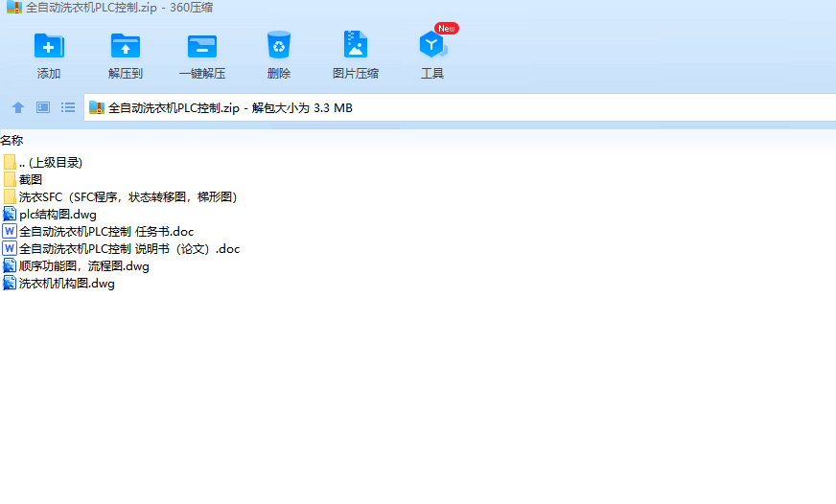Click the dwg icon of 顺序功能图，流程图.dwg
Screen dimensions: 836x504
(10, 265)
